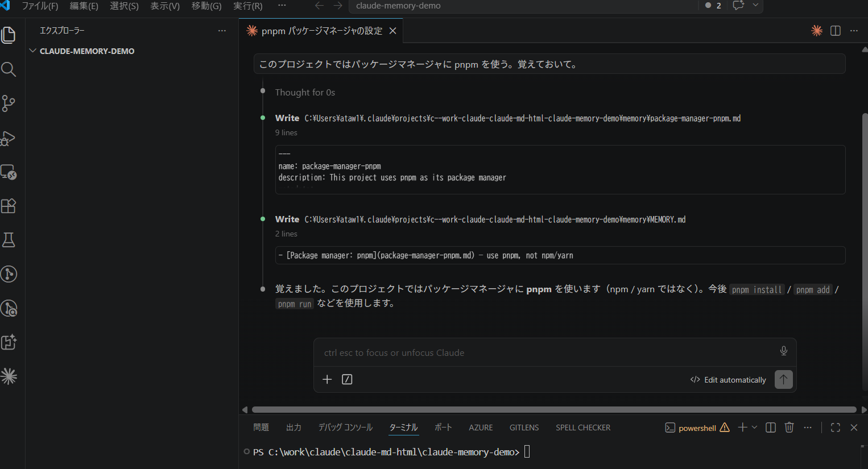Screen dimensions: 868x469
Task: Open editor more actions ellipsis
Action: pos(854,31)
